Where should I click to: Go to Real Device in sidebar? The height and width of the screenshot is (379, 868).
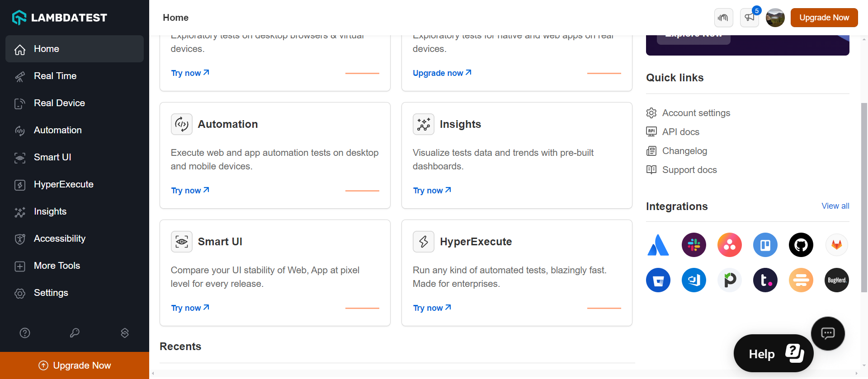click(59, 103)
